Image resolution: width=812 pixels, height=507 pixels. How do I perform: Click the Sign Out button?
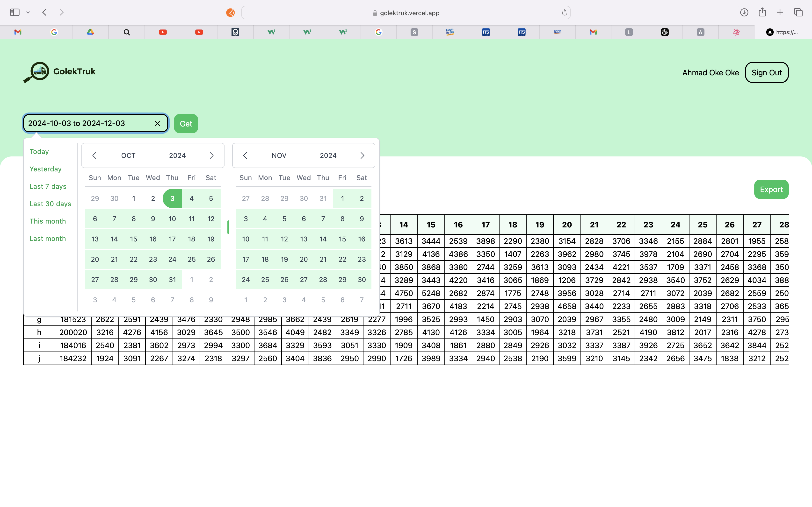point(766,72)
